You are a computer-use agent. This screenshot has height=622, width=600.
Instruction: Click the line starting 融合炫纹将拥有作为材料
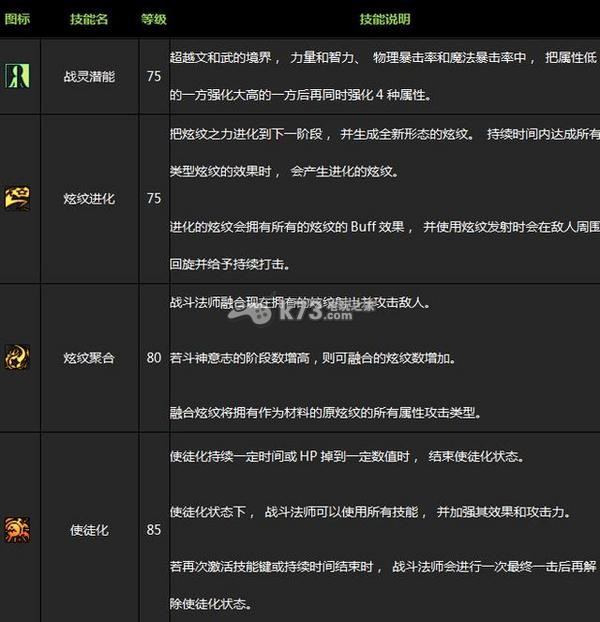[326, 413]
